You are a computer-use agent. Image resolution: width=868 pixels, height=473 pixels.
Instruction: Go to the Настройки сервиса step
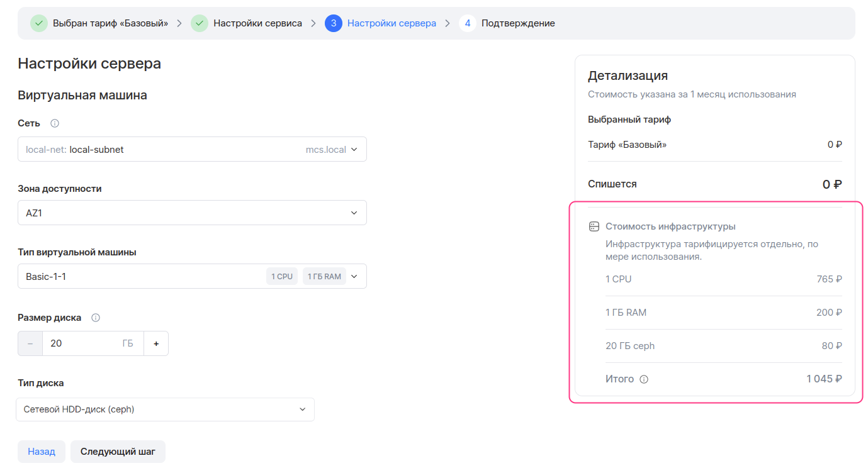[x=257, y=23]
